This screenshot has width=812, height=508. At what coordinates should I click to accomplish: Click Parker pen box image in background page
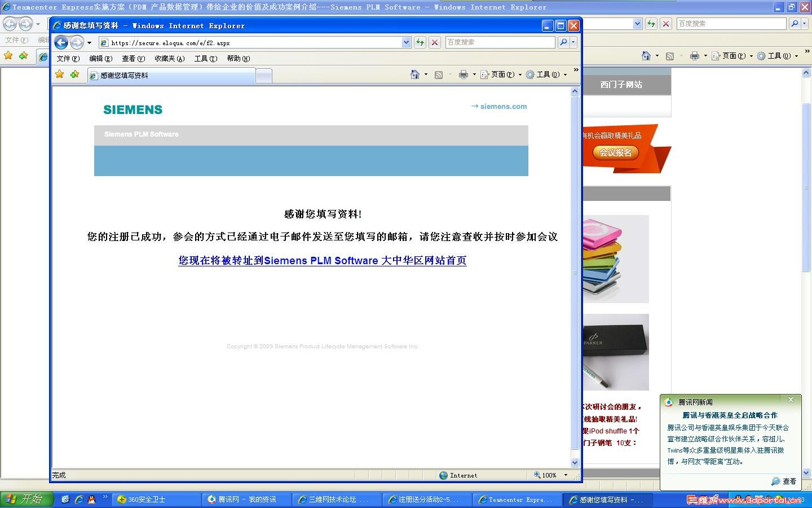click(615, 352)
